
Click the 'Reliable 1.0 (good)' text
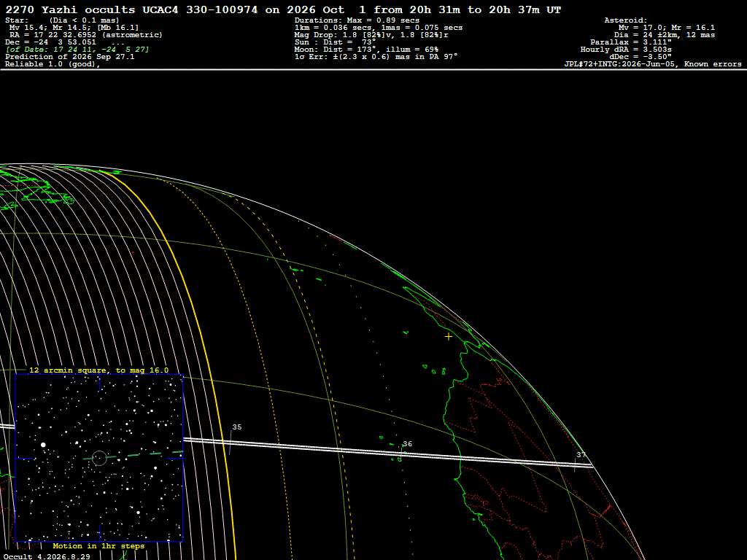point(53,64)
